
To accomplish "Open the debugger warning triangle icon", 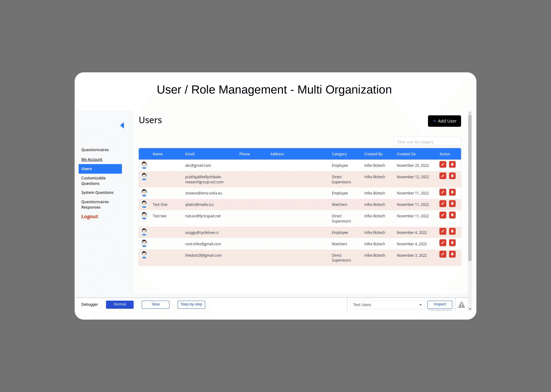I will pyautogui.click(x=461, y=305).
